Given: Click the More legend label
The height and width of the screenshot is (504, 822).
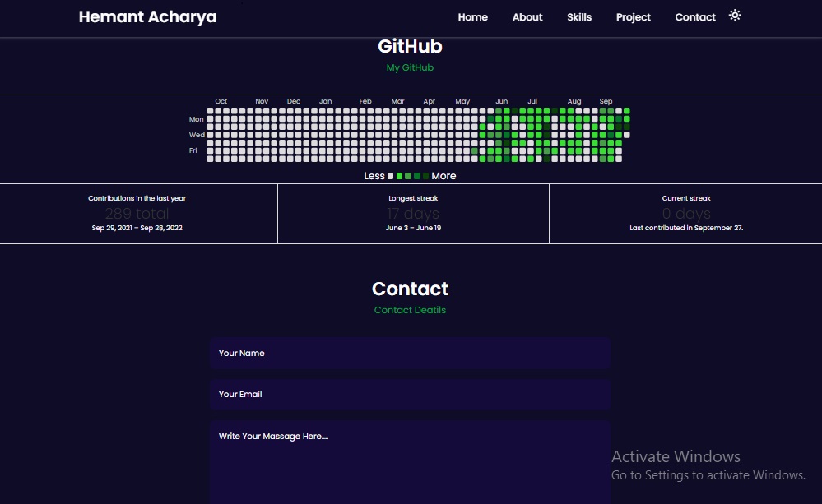Looking at the screenshot, I should point(444,176).
